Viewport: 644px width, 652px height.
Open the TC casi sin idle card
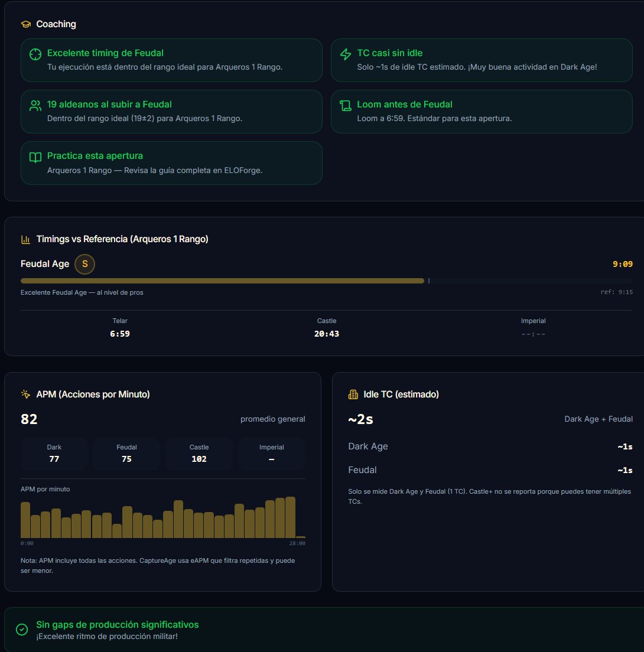[x=482, y=60]
